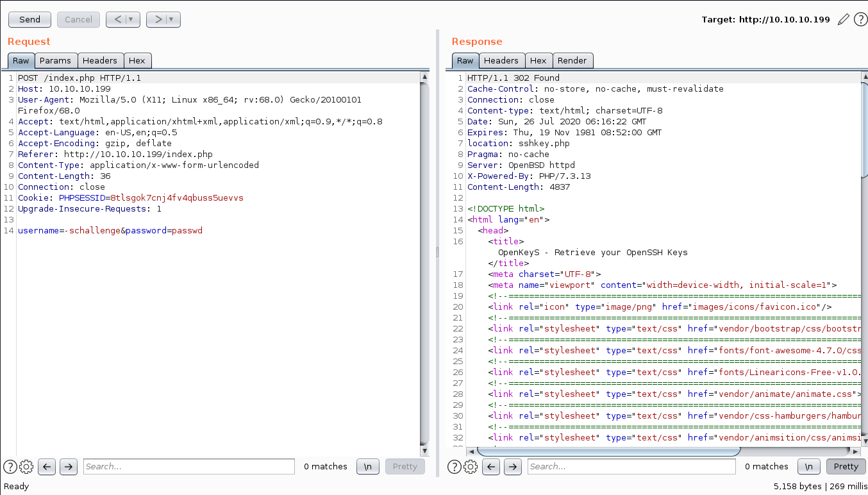Click the Send request button
This screenshot has height=495, width=868.
coord(30,19)
